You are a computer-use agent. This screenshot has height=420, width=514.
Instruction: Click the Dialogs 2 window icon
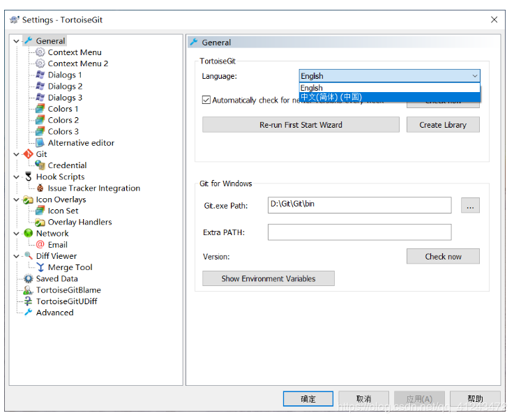click(40, 86)
